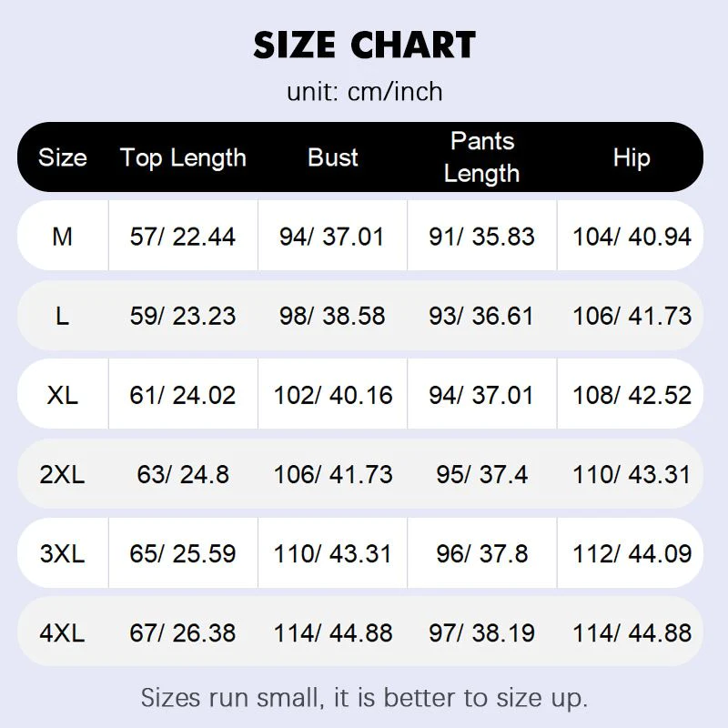
Task: Click the M top length cell 57/ 22.44
Action: click(x=183, y=237)
